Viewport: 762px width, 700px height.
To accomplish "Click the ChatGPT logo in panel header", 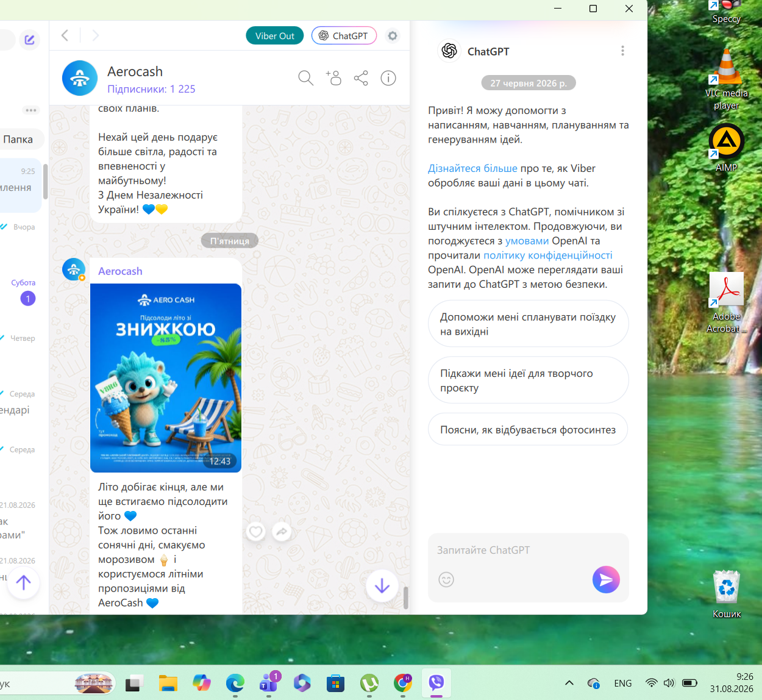I will pos(449,51).
